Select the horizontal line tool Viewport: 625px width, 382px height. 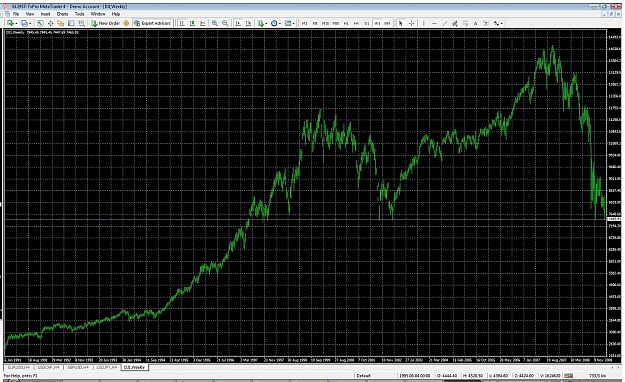pos(434,23)
